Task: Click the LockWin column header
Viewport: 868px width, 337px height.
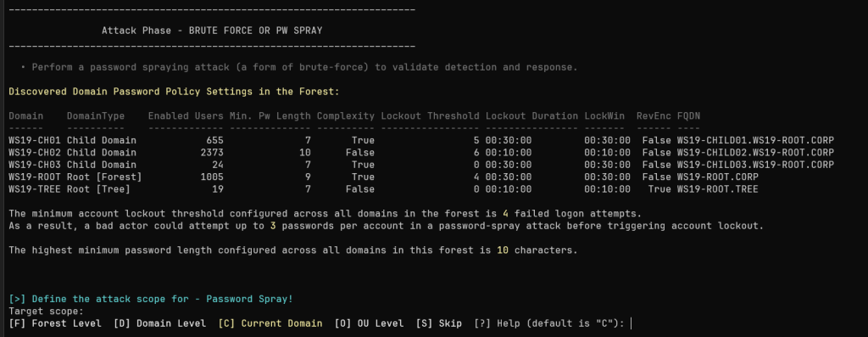Action: [604, 115]
